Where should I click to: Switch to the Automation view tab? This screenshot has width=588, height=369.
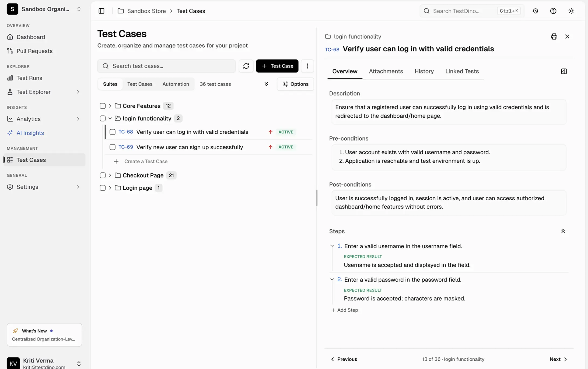(x=176, y=84)
